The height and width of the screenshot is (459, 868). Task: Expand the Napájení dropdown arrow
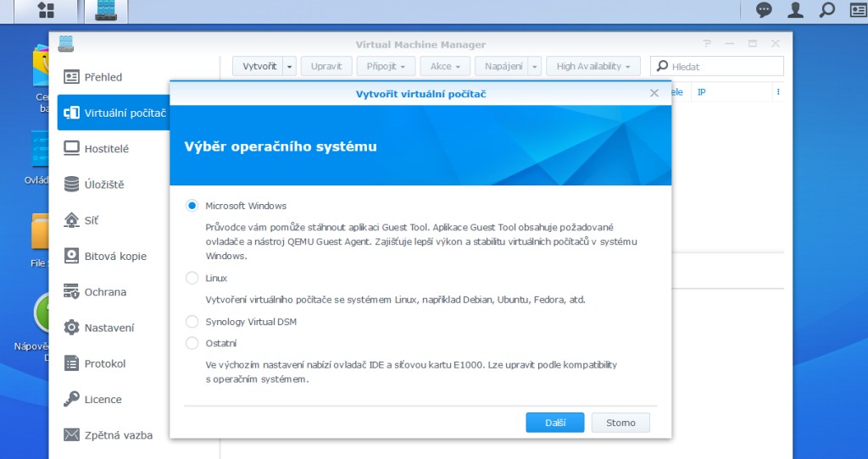tap(534, 66)
